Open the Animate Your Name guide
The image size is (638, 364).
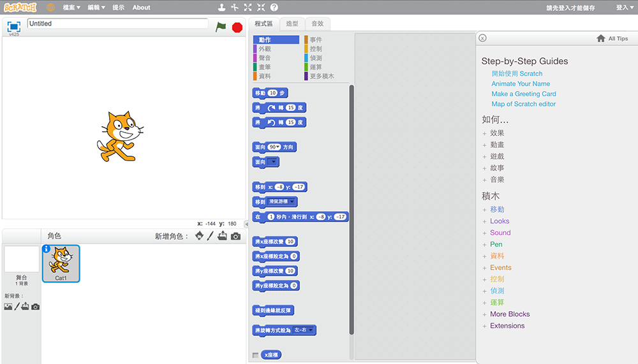pyautogui.click(x=521, y=84)
